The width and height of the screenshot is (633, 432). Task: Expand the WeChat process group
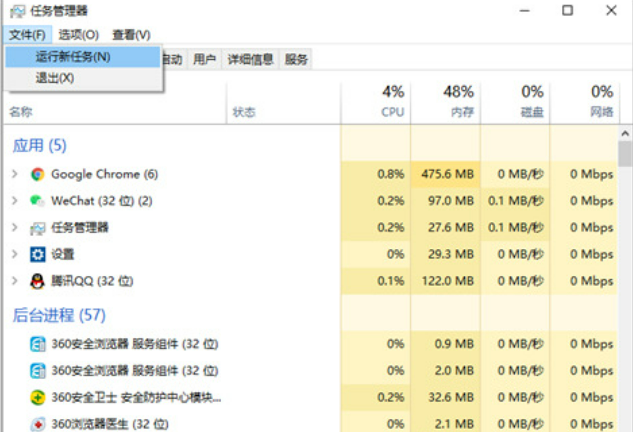coord(15,201)
